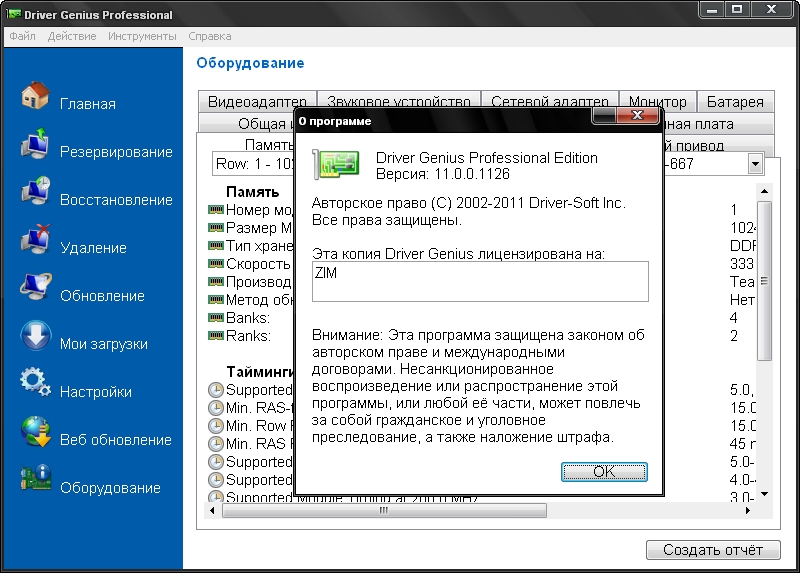
Task: Open the Файл menu
Action: click(x=22, y=36)
